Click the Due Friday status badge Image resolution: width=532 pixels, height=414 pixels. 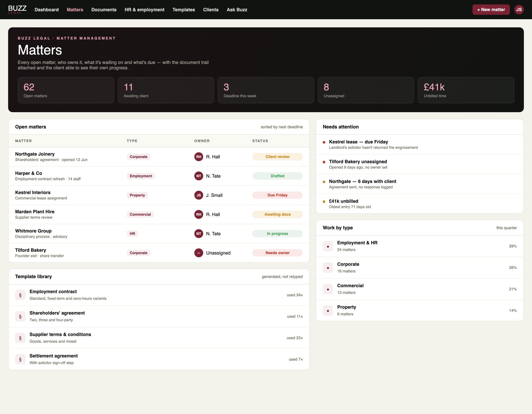click(x=277, y=195)
